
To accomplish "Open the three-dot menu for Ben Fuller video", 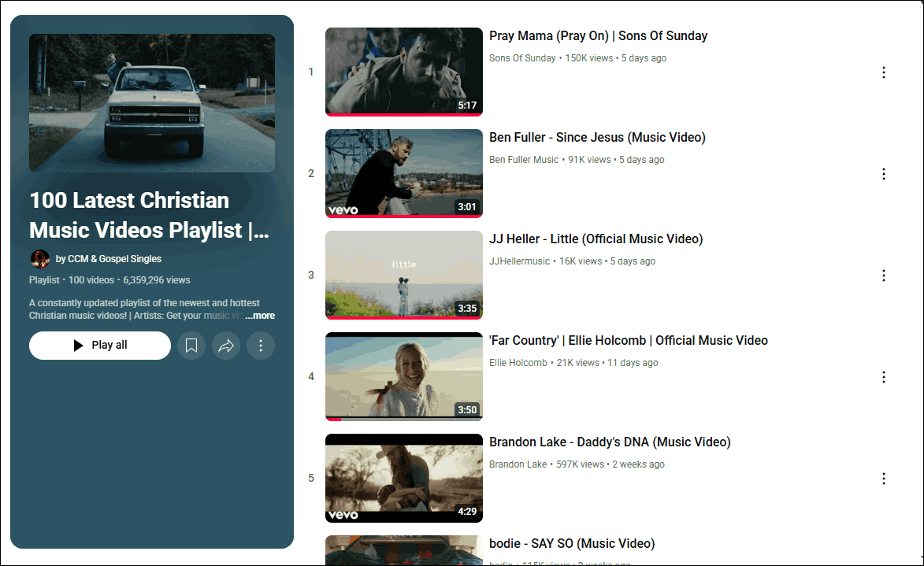I will 883,174.
